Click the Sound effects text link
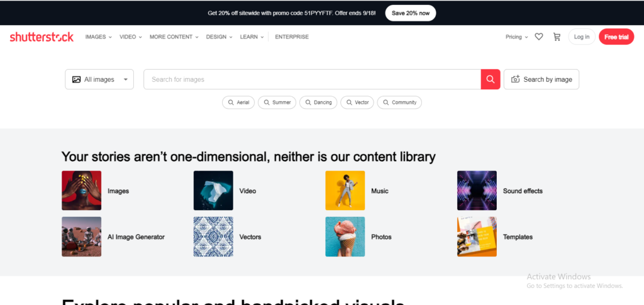 point(523,191)
